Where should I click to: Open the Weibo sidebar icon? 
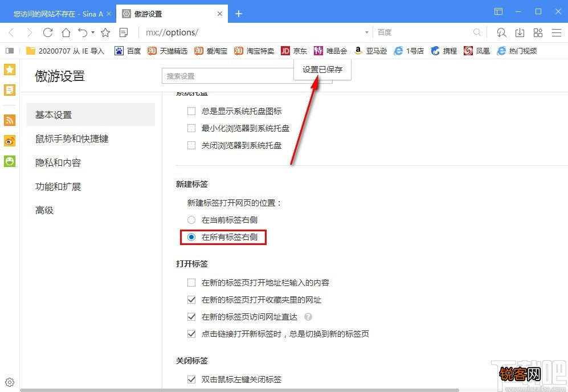coord(10,141)
